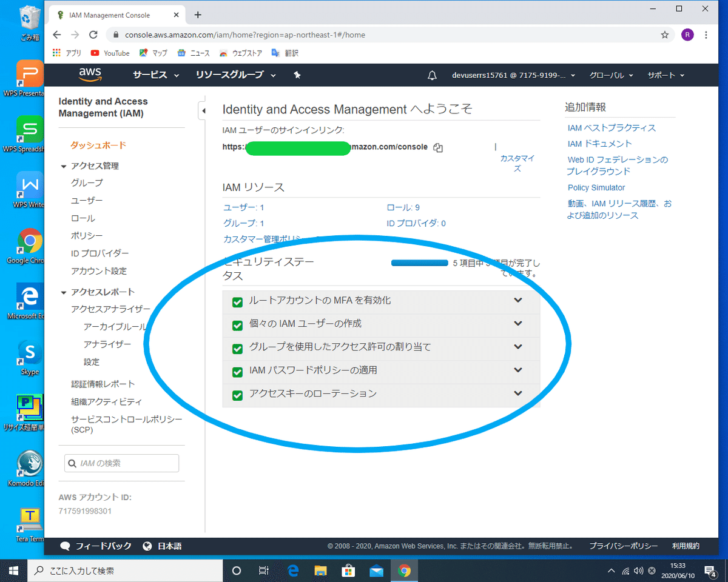
Task: Open the Policy Simulator link
Action: coord(596,188)
